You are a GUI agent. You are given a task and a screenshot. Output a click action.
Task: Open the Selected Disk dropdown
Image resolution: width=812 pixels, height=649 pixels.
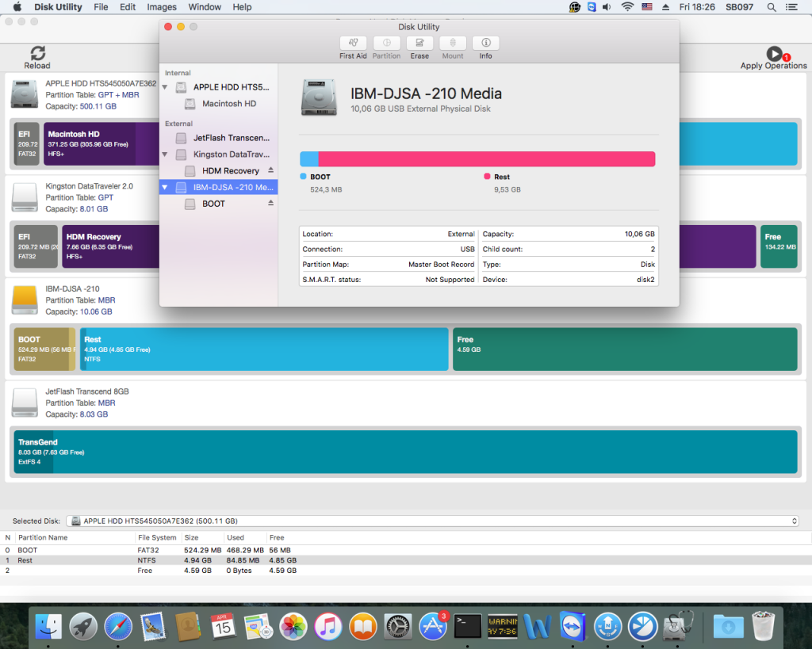point(432,521)
